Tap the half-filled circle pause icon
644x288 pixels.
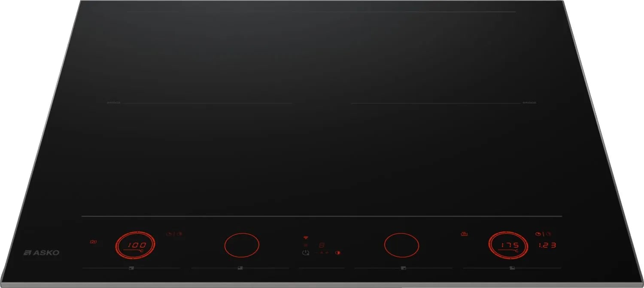coord(337,253)
